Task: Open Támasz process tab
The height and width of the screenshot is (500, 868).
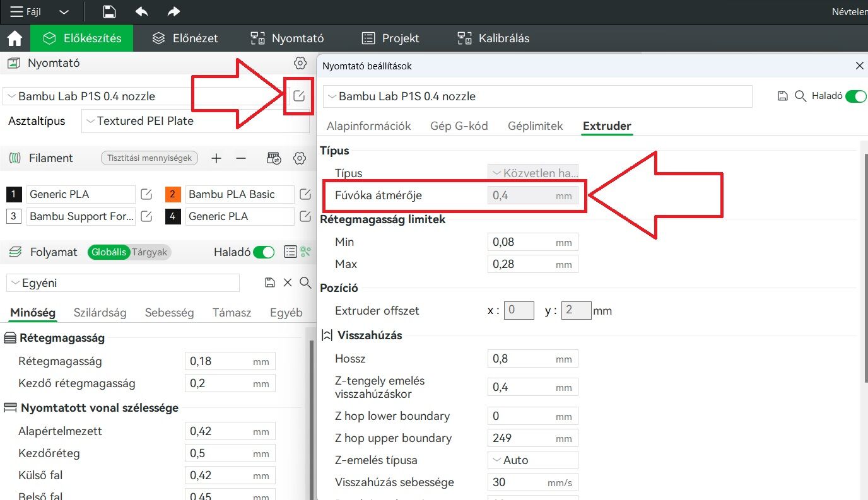Action: 232,313
